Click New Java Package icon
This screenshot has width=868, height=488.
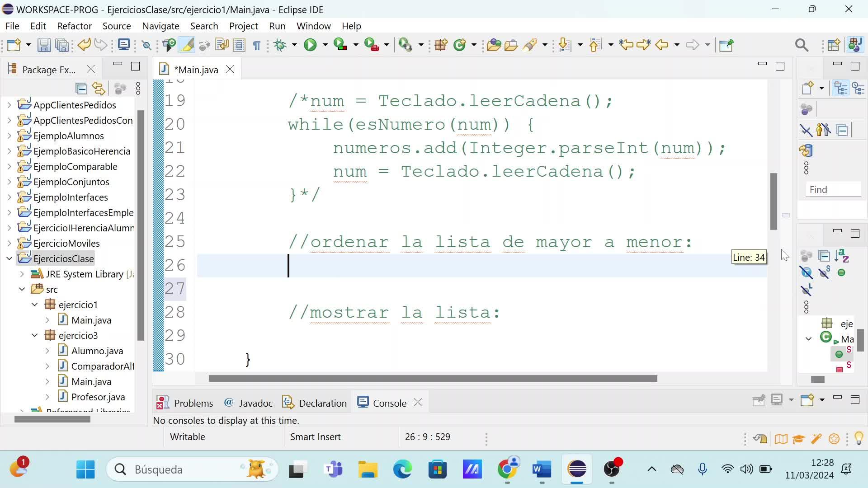click(x=441, y=45)
